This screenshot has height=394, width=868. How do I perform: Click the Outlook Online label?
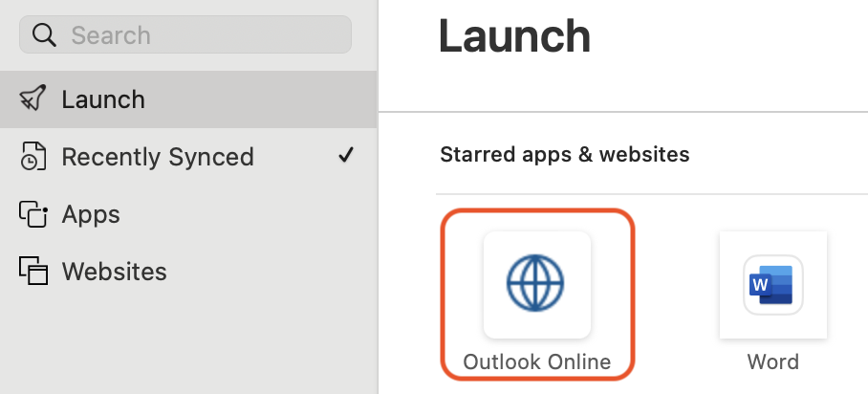(x=537, y=361)
